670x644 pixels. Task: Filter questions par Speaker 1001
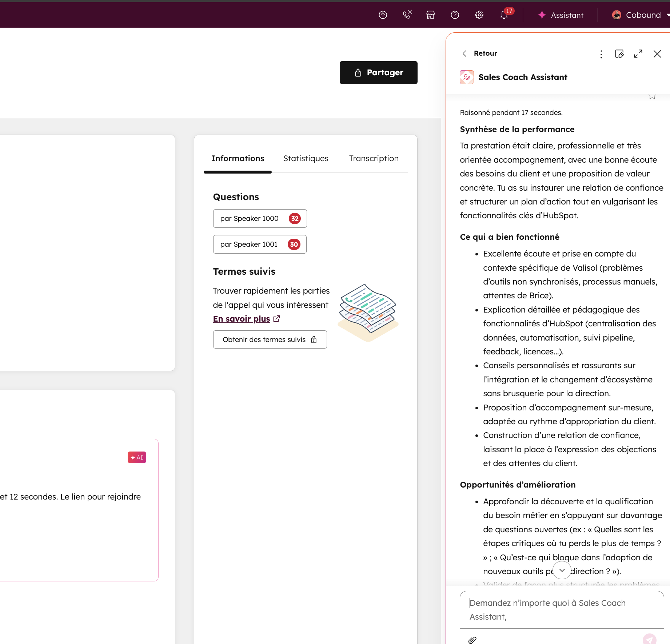tap(259, 244)
